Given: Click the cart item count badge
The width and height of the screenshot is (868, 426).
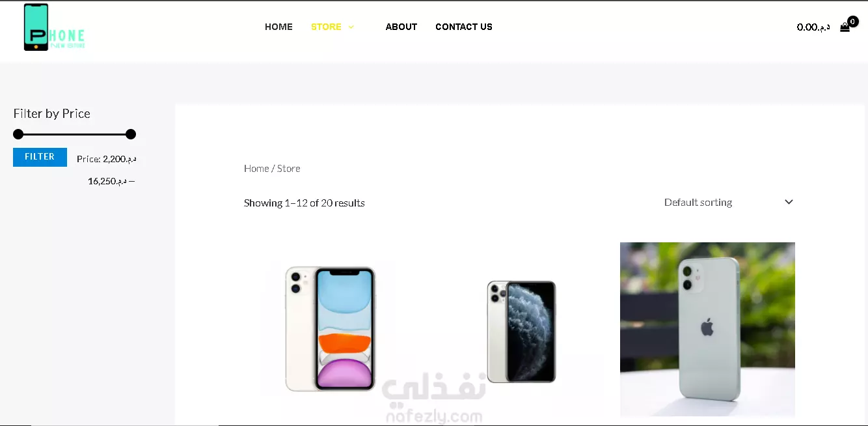Looking at the screenshot, I should click(x=853, y=21).
